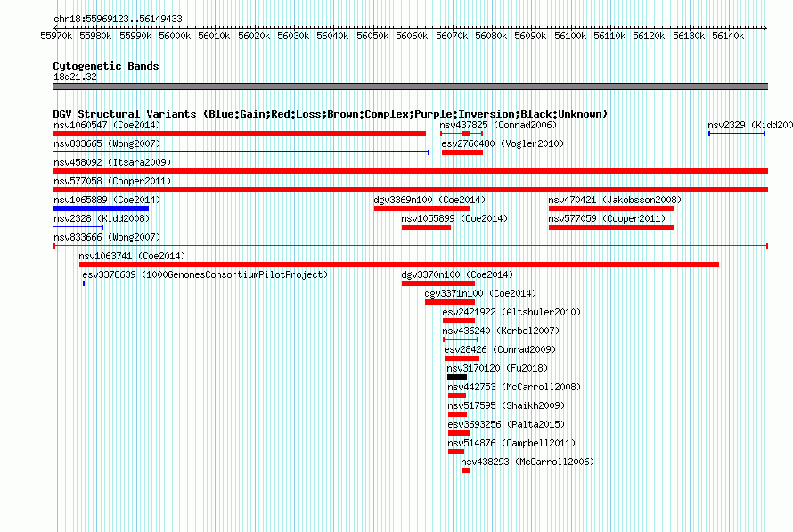Click the nsv437825 (Conrad2006) label

(498, 125)
